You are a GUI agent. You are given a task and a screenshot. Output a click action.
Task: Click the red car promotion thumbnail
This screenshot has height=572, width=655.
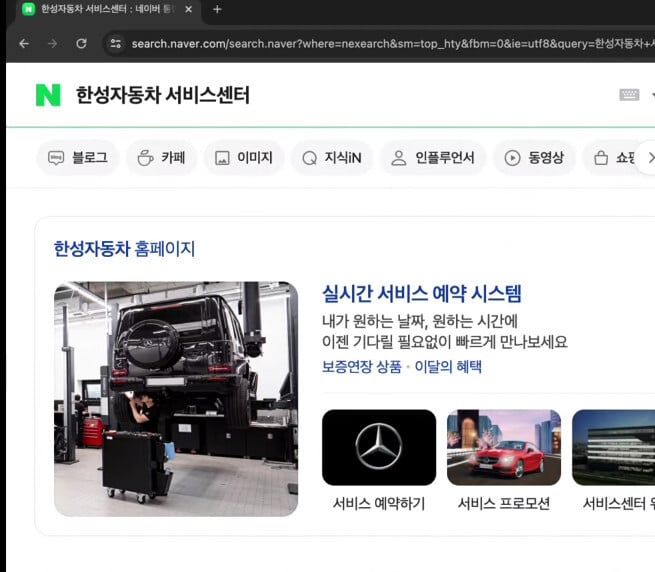(x=504, y=447)
